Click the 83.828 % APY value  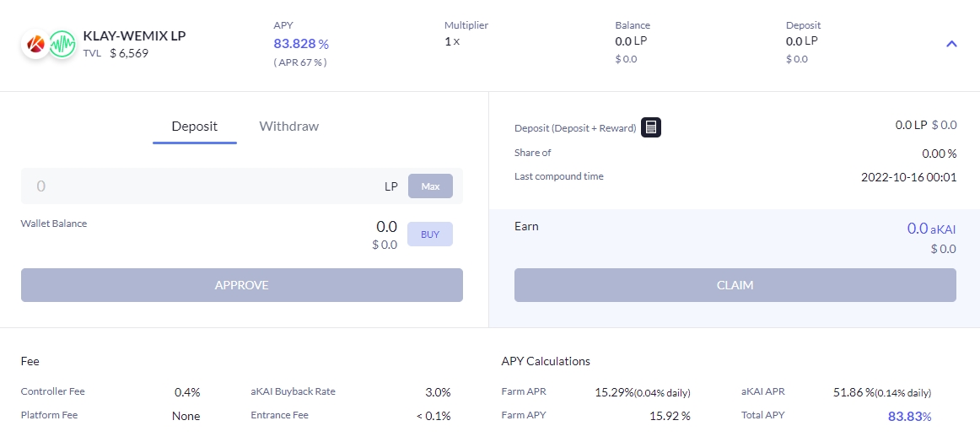pos(300,44)
